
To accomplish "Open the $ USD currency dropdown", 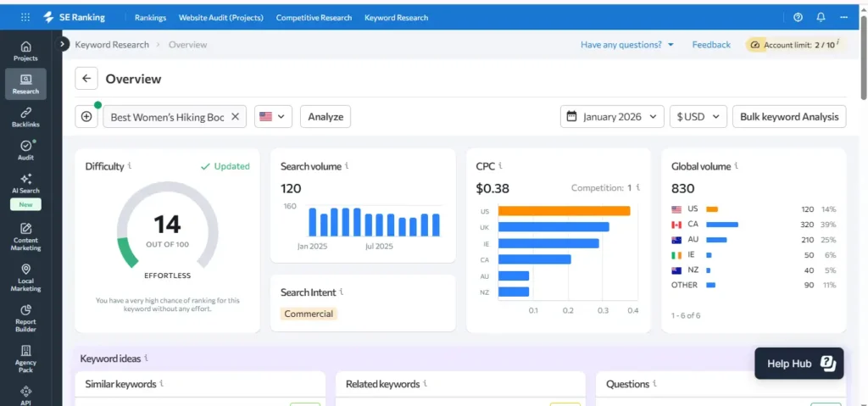I will [698, 116].
